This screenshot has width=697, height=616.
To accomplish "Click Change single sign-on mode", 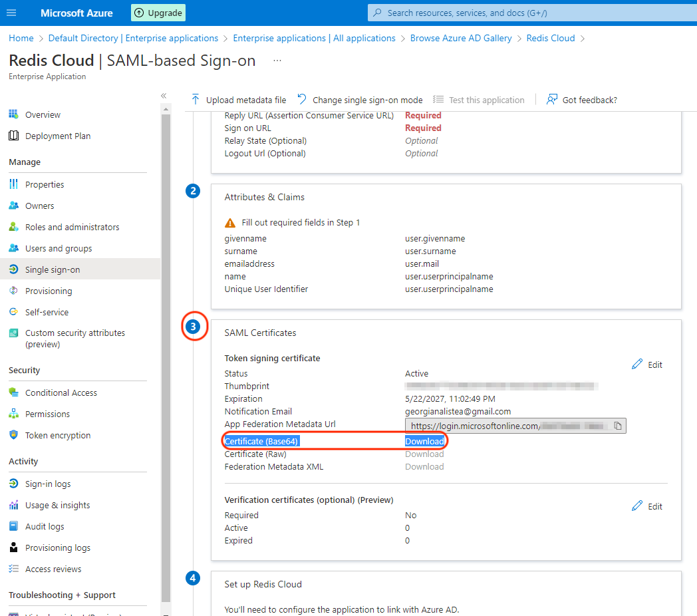I will pyautogui.click(x=360, y=100).
